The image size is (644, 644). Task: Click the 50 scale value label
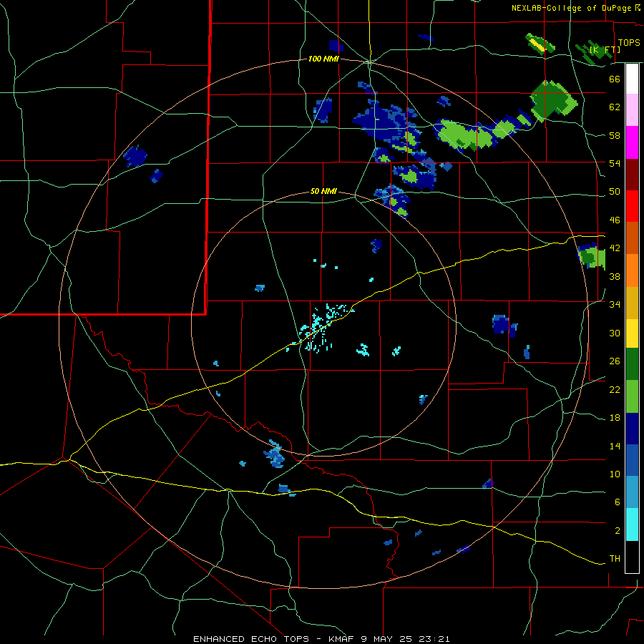tap(615, 192)
